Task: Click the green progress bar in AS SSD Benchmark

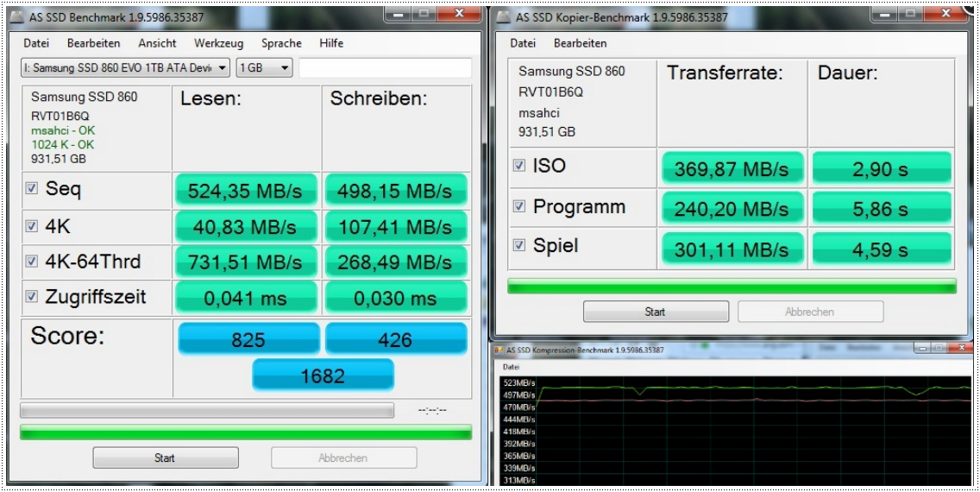Action: pos(246,432)
